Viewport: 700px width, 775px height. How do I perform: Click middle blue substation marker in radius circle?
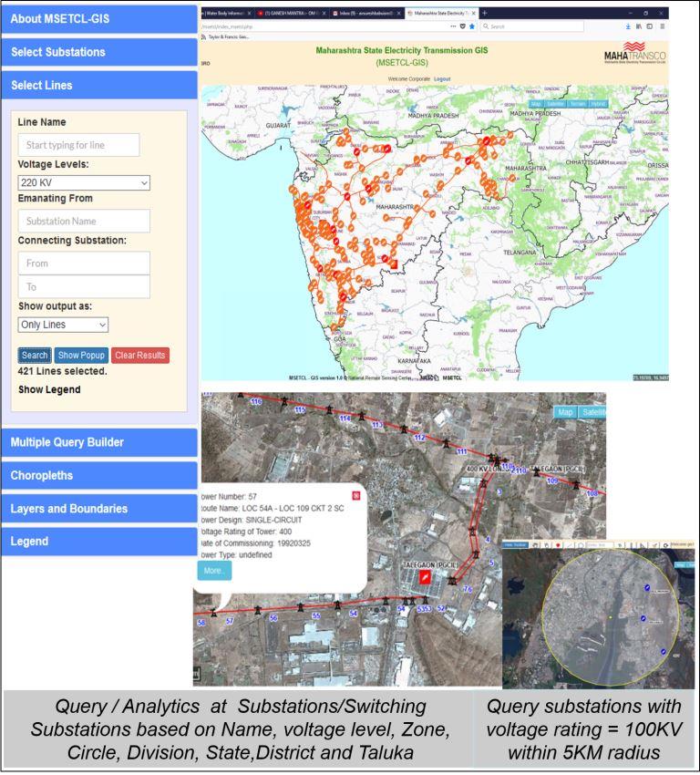point(643,618)
